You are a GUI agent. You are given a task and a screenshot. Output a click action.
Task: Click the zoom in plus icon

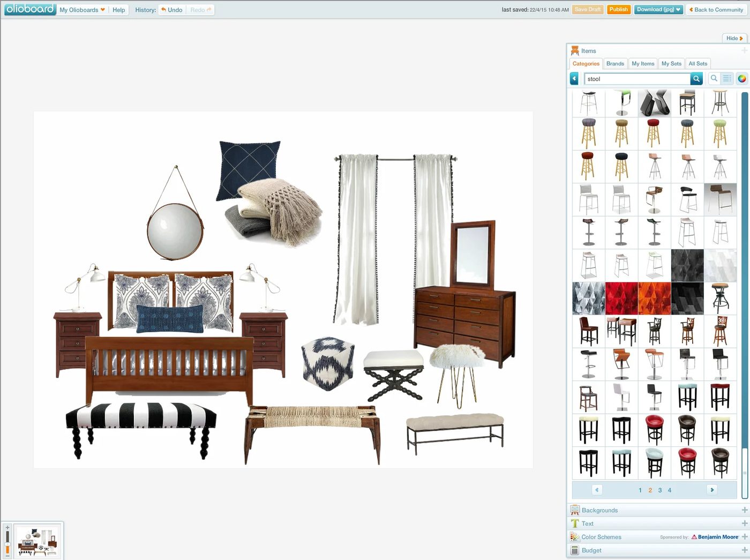point(7,528)
